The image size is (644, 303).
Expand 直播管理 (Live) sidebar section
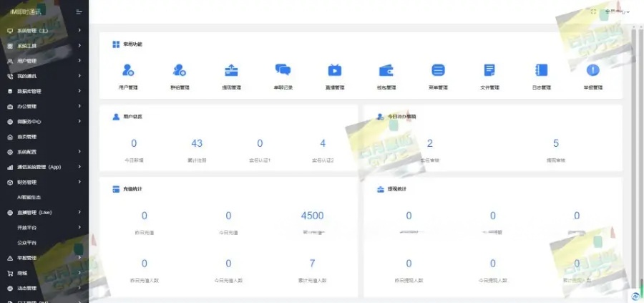pyautogui.click(x=43, y=213)
